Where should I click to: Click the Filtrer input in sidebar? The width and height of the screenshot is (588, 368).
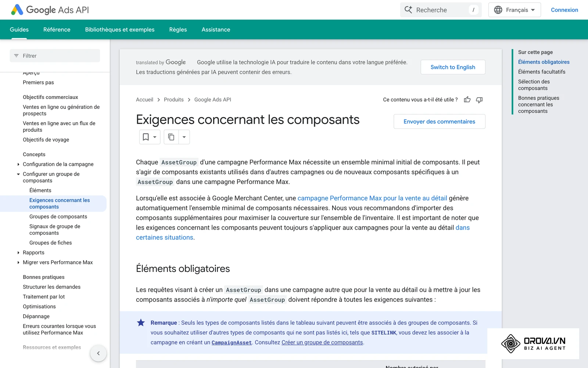55,56
